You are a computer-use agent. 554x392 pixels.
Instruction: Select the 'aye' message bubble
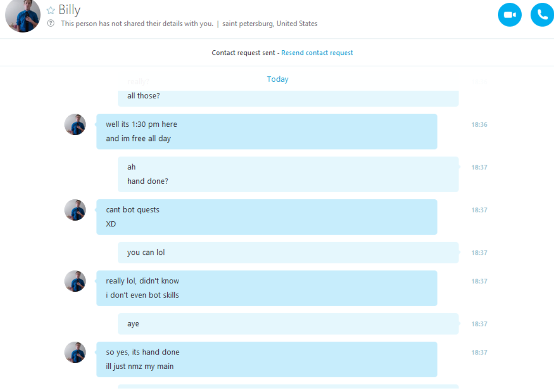288,324
